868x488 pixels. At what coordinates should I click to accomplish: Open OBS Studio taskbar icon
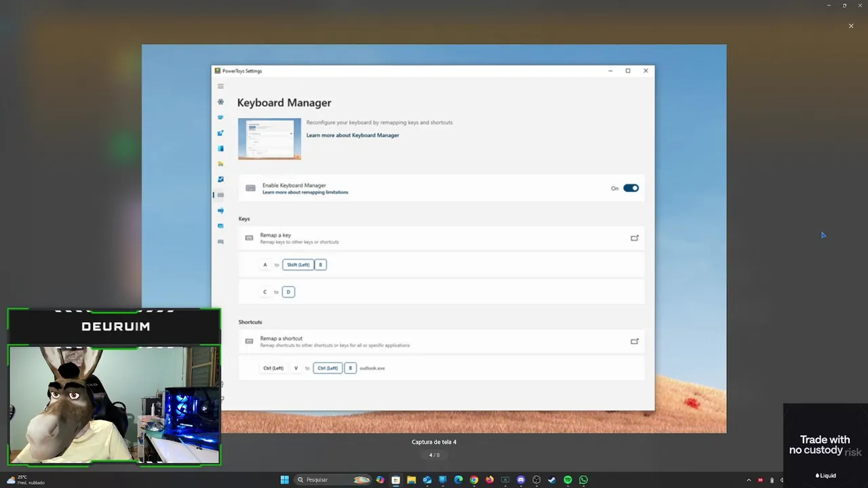536,480
